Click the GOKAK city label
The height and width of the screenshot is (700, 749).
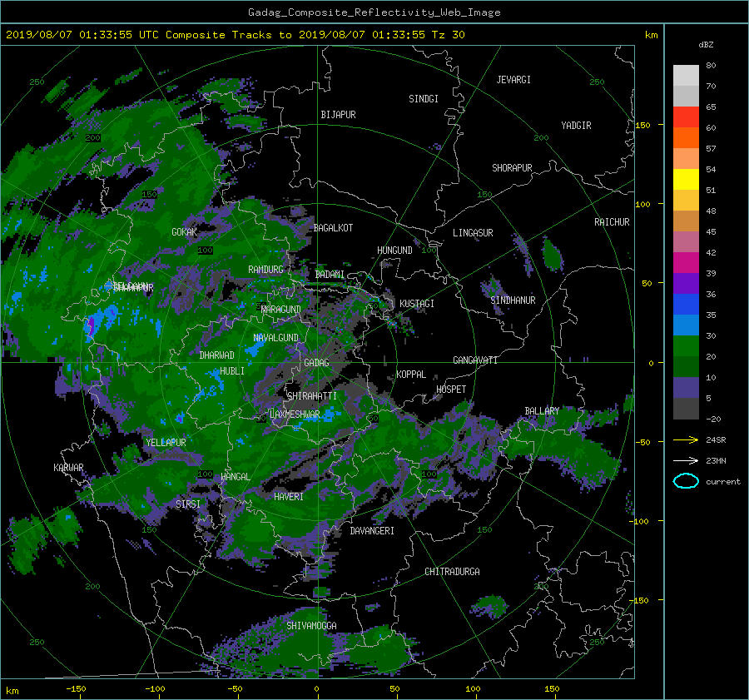point(185,232)
